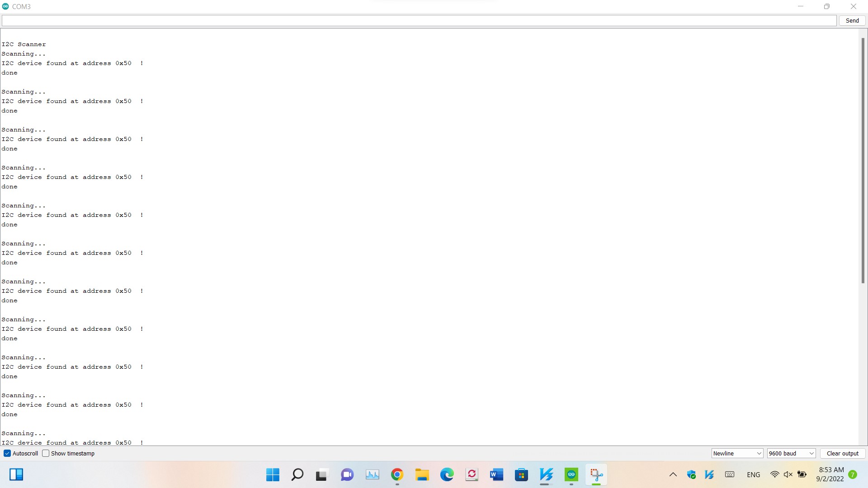The width and height of the screenshot is (868, 488).
Task: Open the 9600 baud rate dropdown
Action: 791,453
